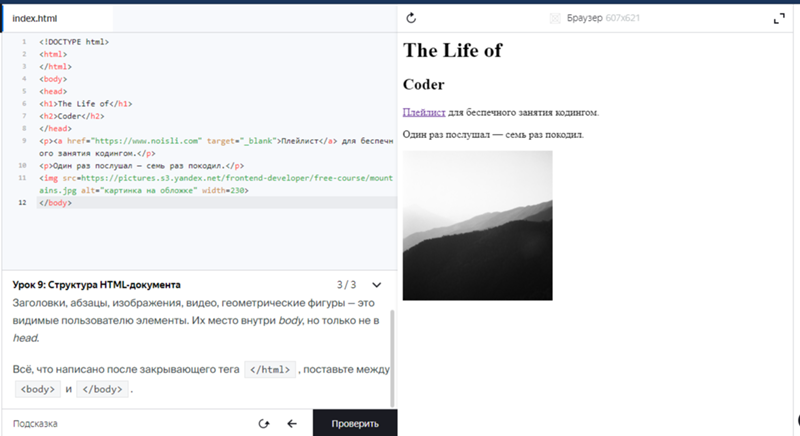Screen dimensions: 800x436
Task: Click the Проверить button
Action: point(355,423)
